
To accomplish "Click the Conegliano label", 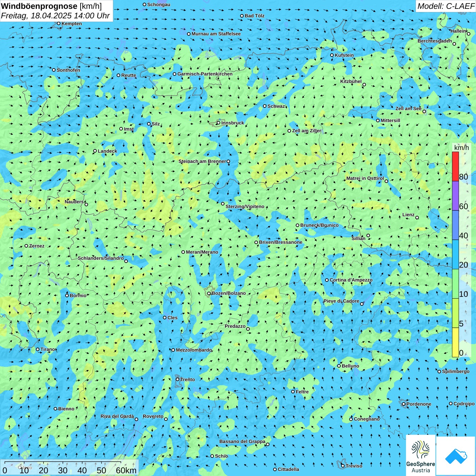I will [367, 419].
